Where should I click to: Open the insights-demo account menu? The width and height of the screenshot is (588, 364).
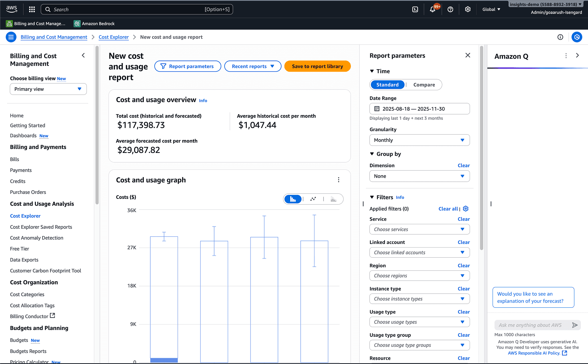click(x=545, y=4)
